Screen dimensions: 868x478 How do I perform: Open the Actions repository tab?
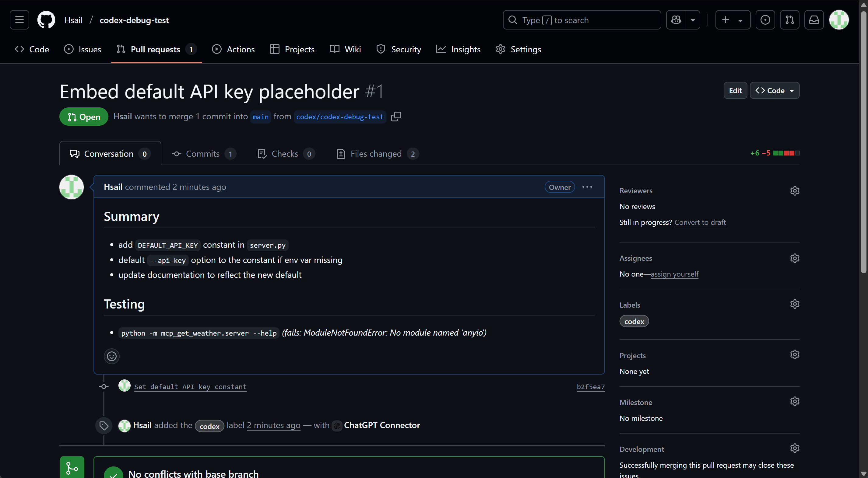[233, 49]
